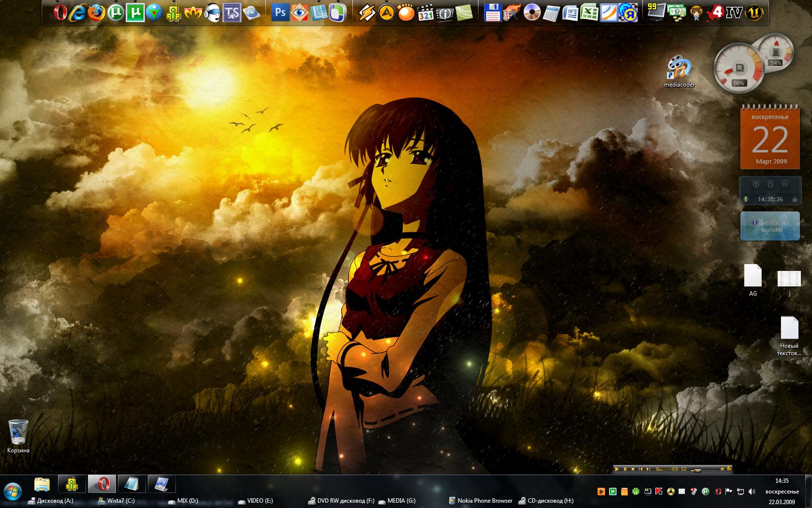Screen dimensions: 812x508
Task: Open the mediacoder desktop shortcut
Action: pos(679,71)
